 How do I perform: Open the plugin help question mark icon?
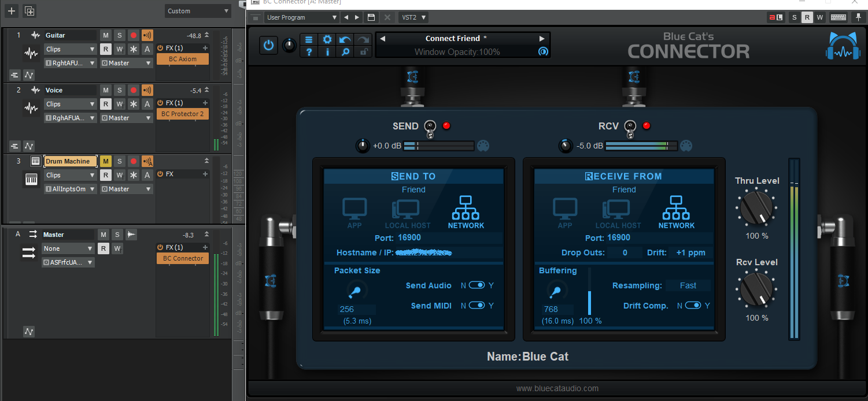tap(309, 51)
